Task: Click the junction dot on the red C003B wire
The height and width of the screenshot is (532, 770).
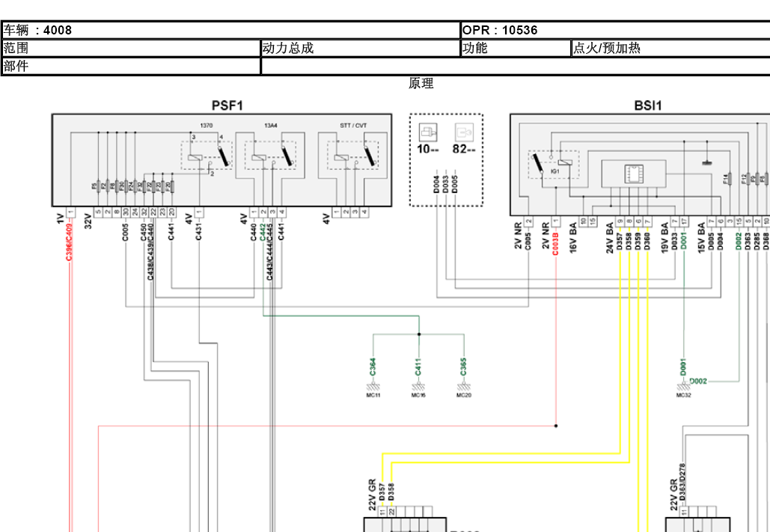Action: [x=556, y=426]
